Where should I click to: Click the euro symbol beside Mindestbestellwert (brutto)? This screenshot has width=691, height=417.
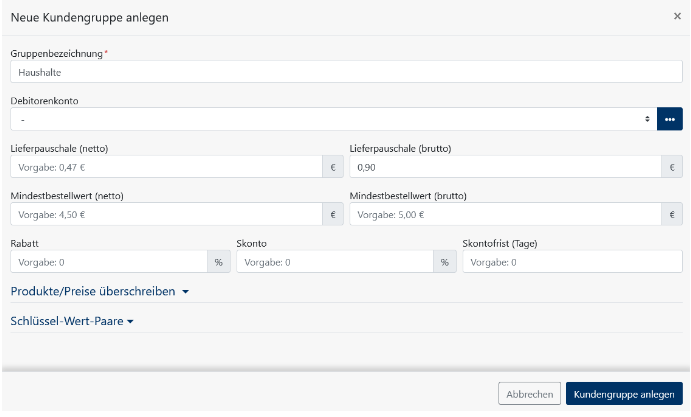point(672,214)
